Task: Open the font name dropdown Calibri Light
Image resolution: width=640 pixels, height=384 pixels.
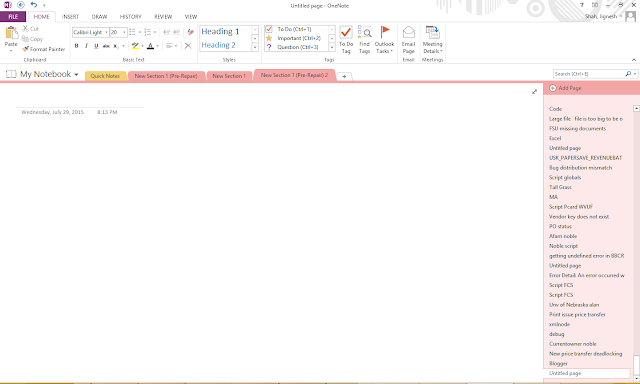Action: click(107, 32)
